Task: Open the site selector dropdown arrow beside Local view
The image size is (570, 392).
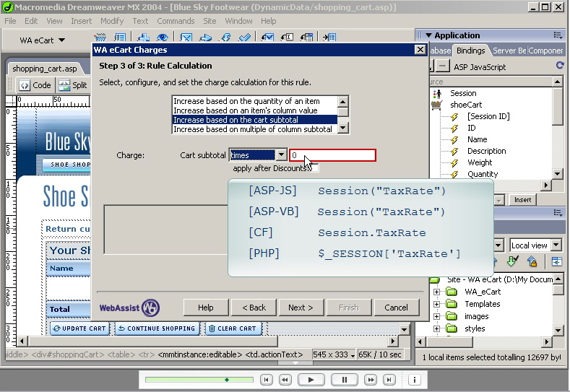Action: click(x=498, y=245)
